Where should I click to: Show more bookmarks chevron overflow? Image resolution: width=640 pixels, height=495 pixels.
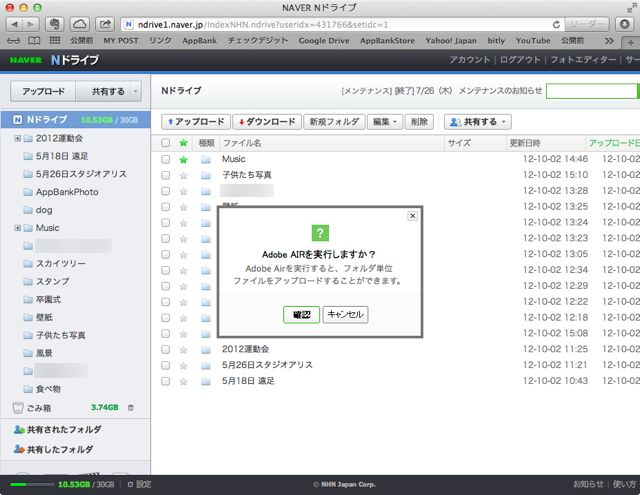(x=609, y=41)
